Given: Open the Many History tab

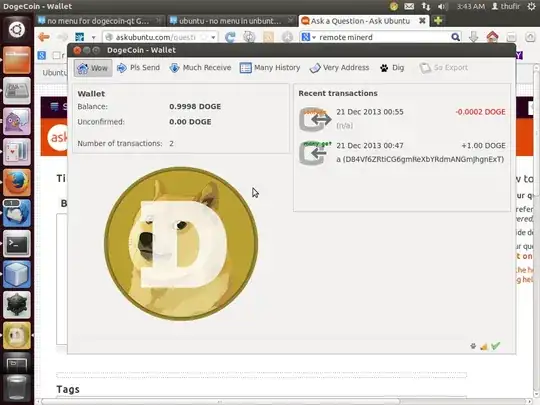Looking at the screenshot, I should tap(270, 68).
